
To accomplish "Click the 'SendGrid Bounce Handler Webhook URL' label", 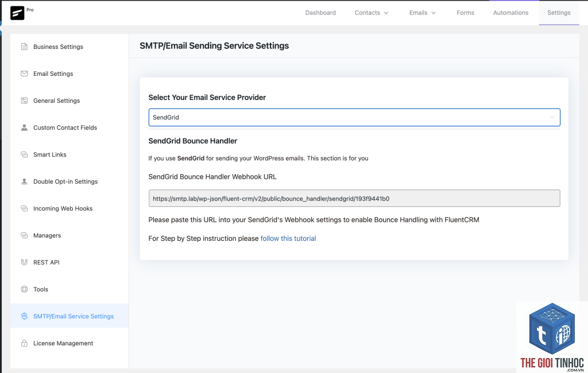I will (212, 177).
